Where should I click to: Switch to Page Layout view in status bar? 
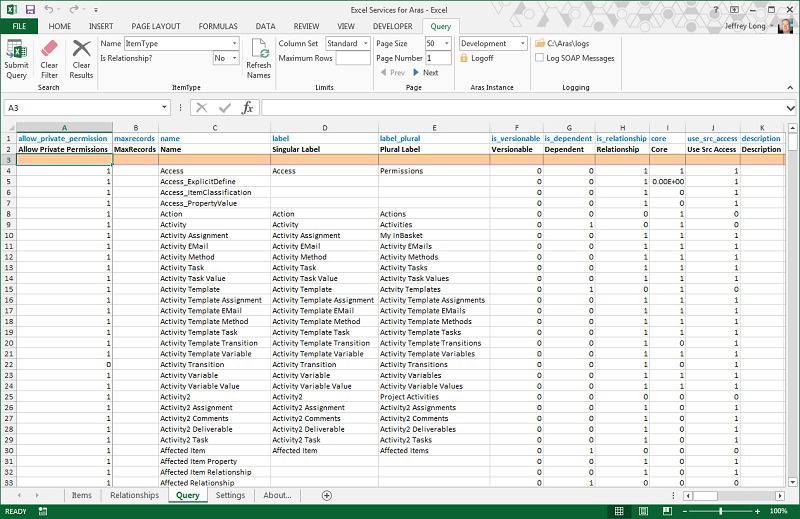pos(643,511)
